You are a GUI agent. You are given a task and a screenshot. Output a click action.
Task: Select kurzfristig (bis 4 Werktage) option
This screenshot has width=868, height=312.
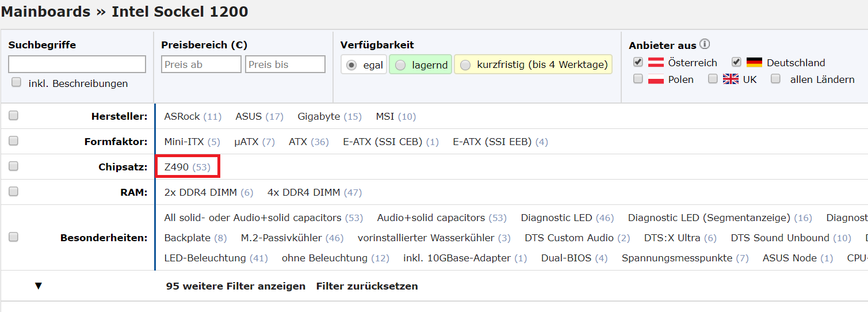(x=533, y=64)
